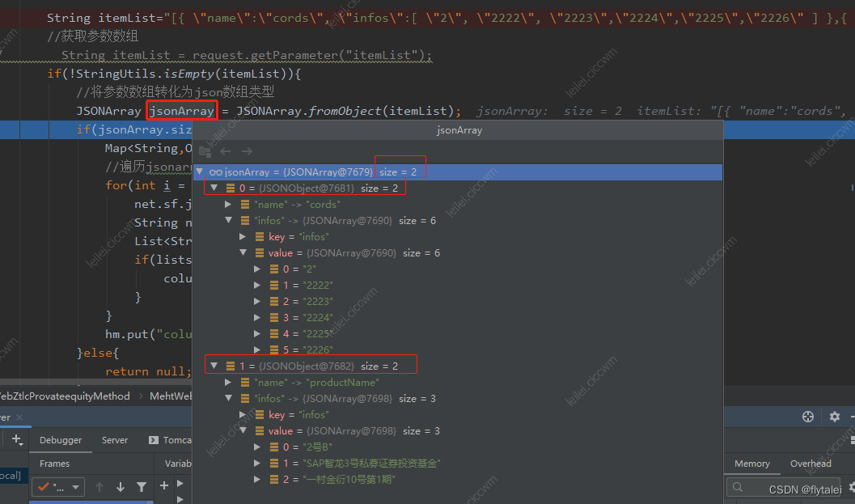Collapse the jsonArray root node
Image resolution: width=855 pixels, height=504 pixels.
click(200, 172)
